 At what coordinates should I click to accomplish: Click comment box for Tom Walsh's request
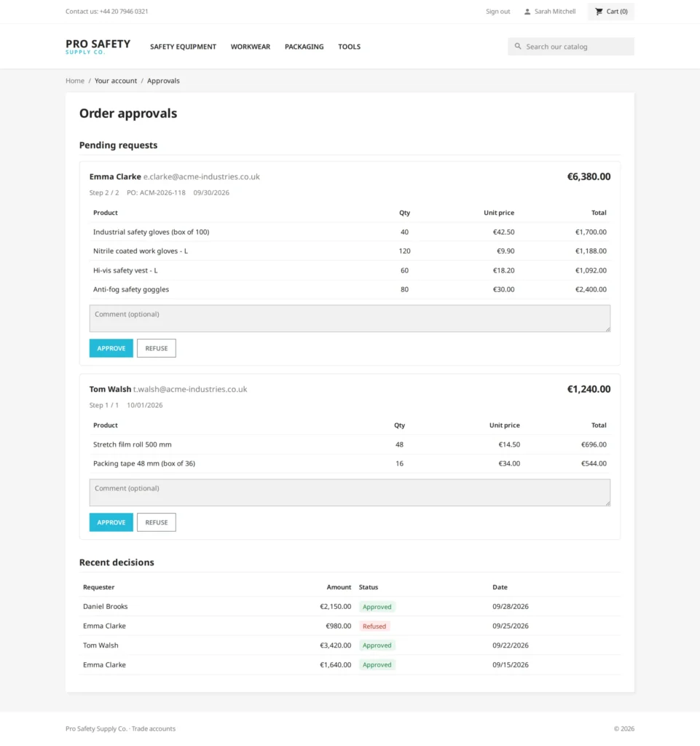click(x=350, y=492)
